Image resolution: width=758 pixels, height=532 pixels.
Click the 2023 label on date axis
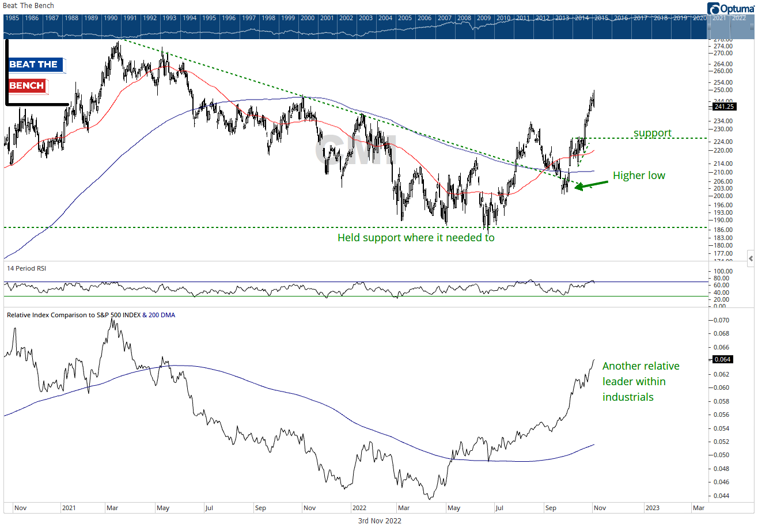(x=653, y=508)
